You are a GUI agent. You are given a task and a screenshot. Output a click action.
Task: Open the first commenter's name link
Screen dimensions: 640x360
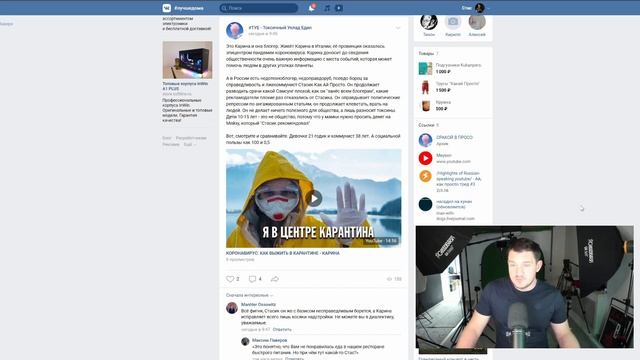(x=258, y=304)
